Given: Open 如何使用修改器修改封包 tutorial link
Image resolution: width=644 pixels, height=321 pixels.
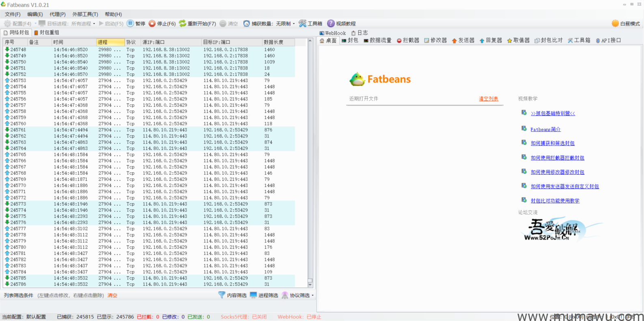Looking at the screenshot, I should 558,172.
